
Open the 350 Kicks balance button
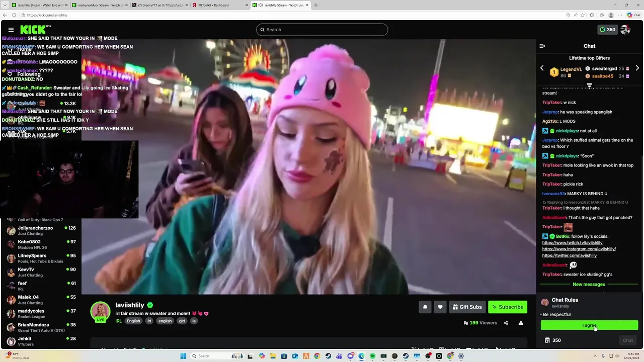click(x=608, y=30)
